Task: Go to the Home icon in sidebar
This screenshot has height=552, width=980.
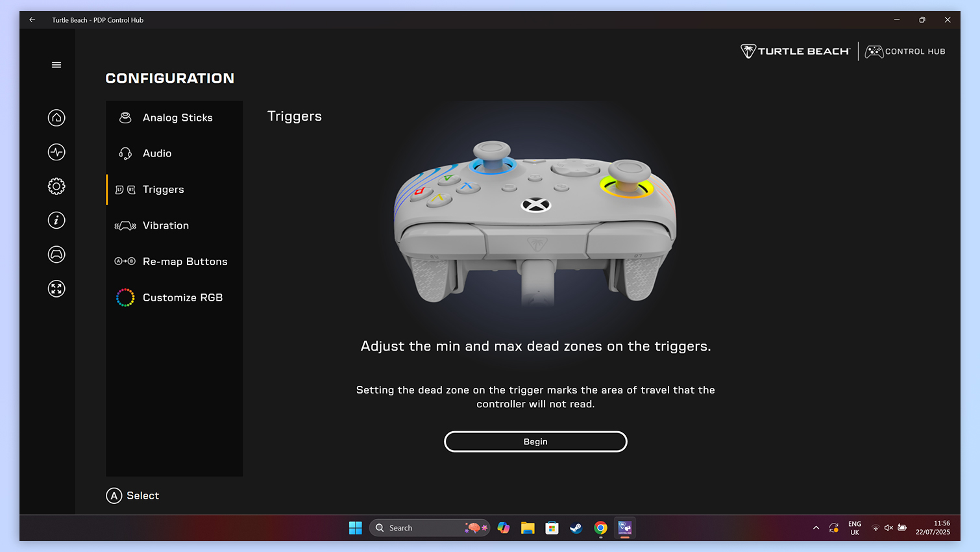Action: pyautogui.click(x=56, y=118)
